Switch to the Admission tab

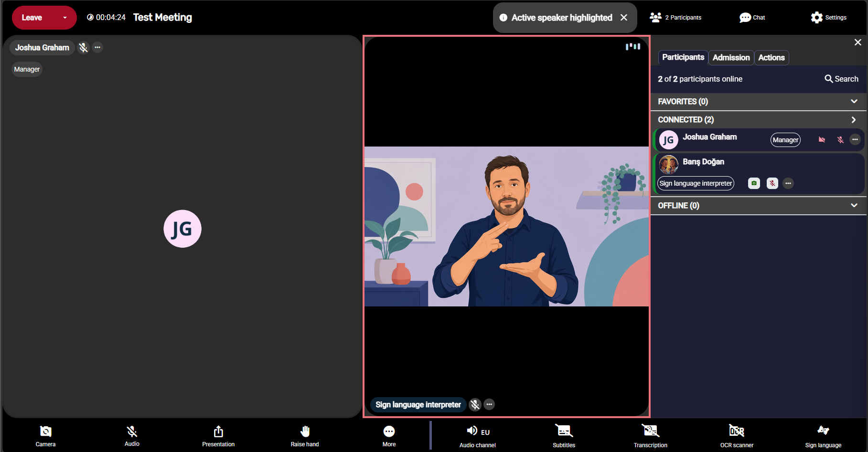[x=731, y=57]
